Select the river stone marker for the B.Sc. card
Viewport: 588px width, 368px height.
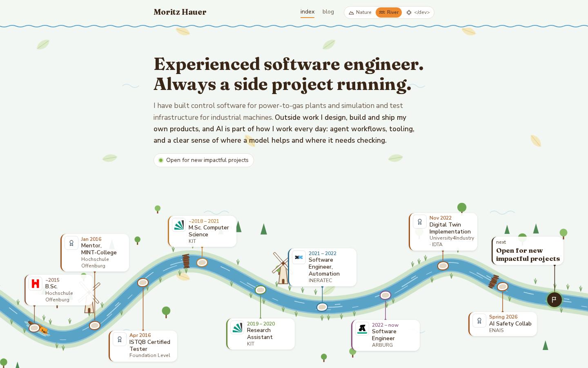point(34,328)
